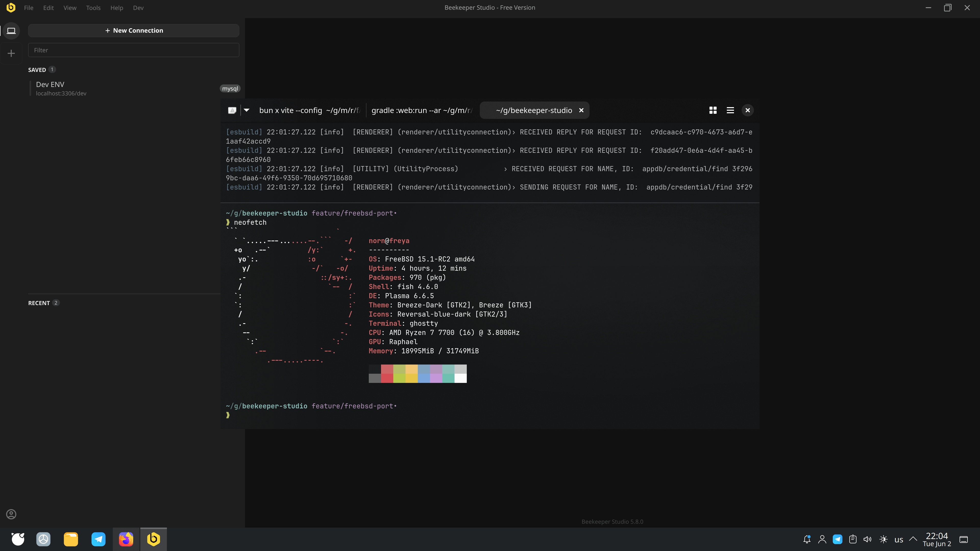Click the New Connection button
Screen dimensions: 980x551
pos(133,30)
